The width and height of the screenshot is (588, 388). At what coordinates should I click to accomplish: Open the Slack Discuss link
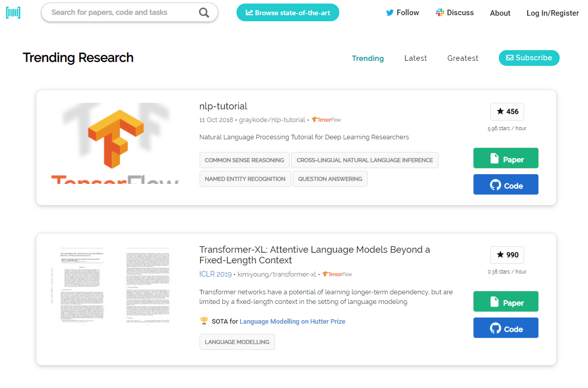(454, 13)
